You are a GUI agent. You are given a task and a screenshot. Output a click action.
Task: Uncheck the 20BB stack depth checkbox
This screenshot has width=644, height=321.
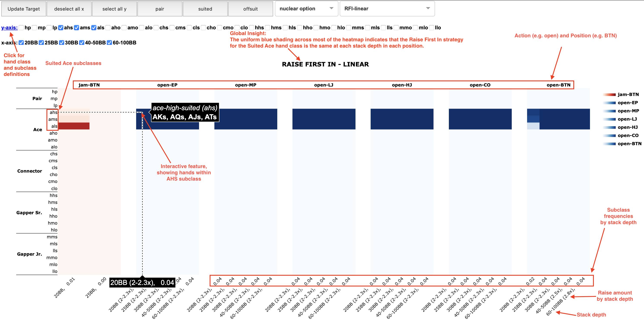(x=21, y=42)
